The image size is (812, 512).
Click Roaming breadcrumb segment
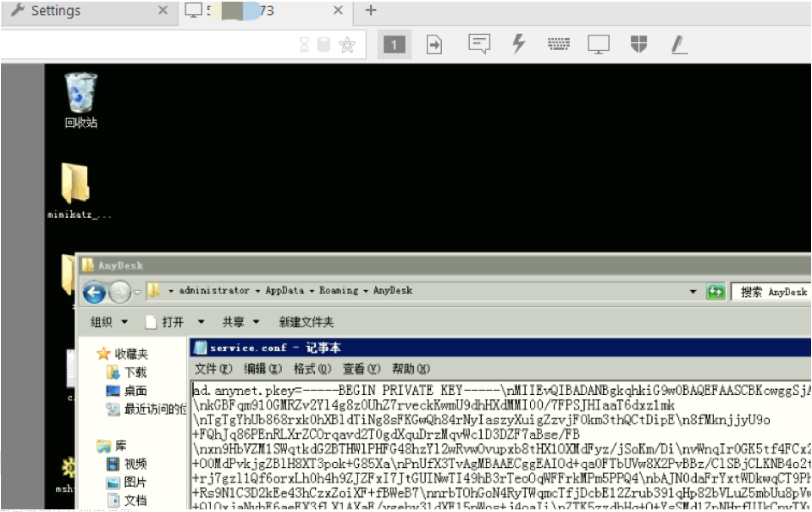coord(339,291)
